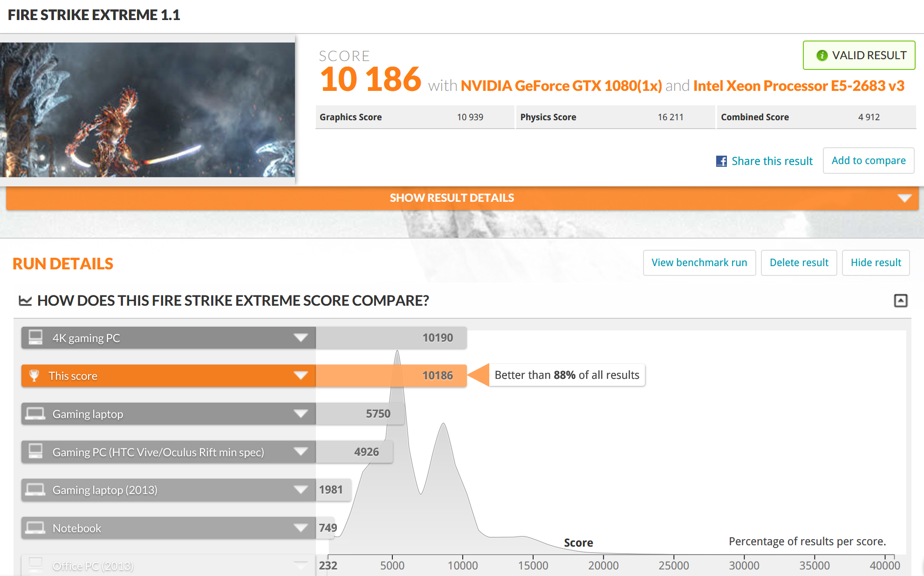Click the 4K gaming PC desktop icon
The image size is (924, 576).
35,337
